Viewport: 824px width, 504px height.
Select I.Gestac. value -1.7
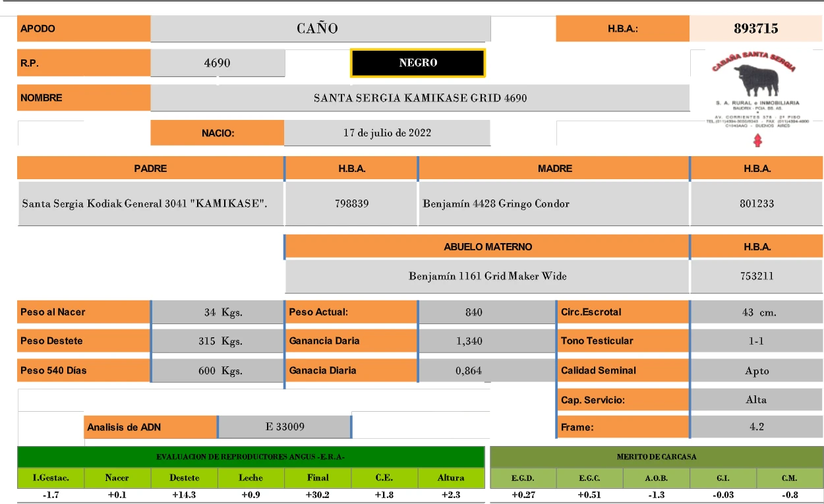[x=51, y=495]
